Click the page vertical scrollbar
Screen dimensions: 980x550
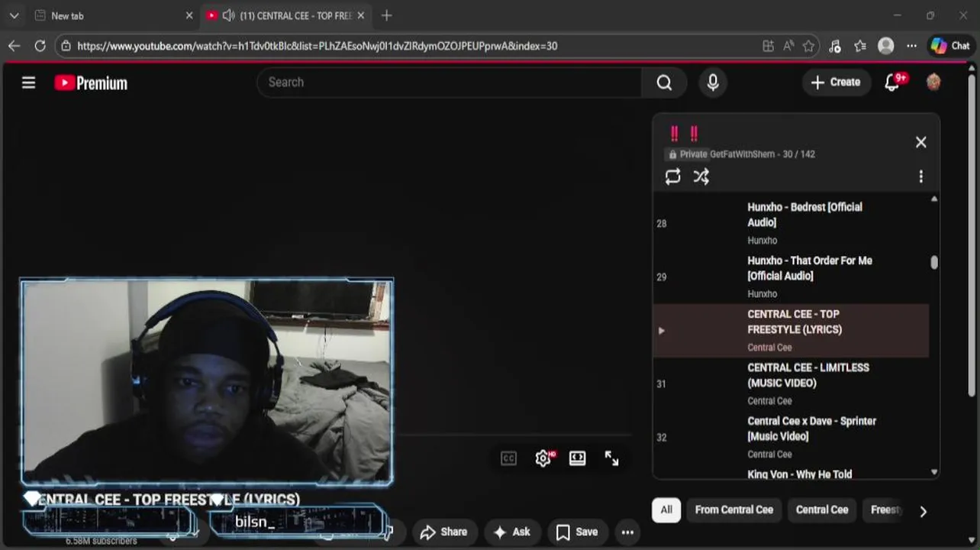click(x=972, y=236)
